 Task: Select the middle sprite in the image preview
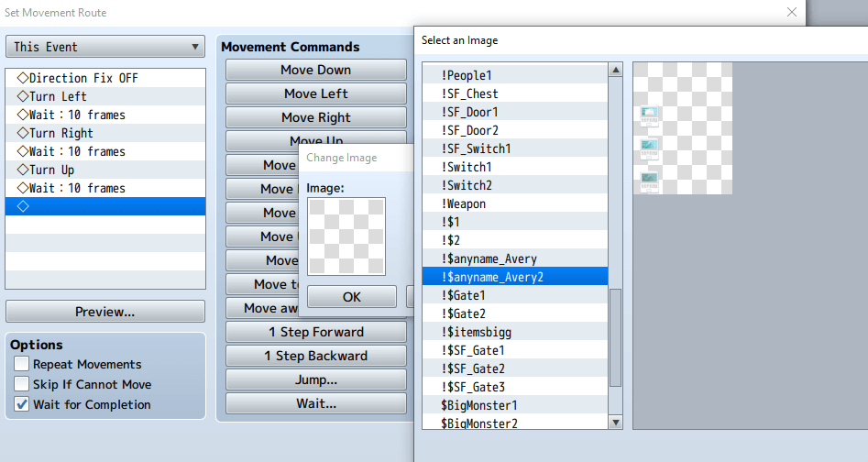pyautogui.click(x=650, y=148)
